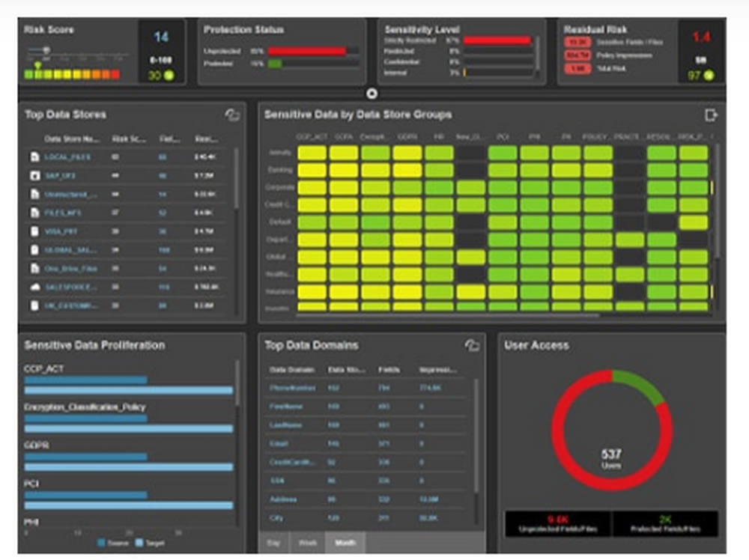Open the One_Drive_Files data store link

point(70,269)
